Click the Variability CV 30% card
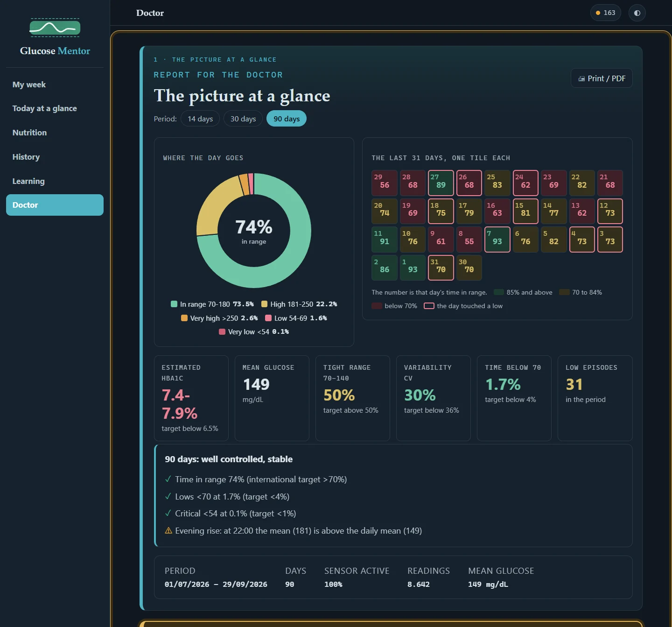The width and height of the screenshot is (672, 627). (434, 398)
